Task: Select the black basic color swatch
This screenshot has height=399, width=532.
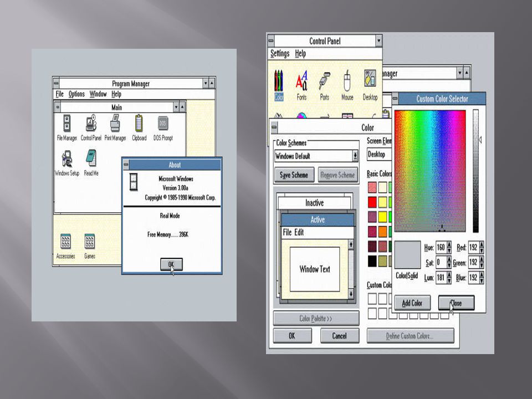Action: click(372, 261)
